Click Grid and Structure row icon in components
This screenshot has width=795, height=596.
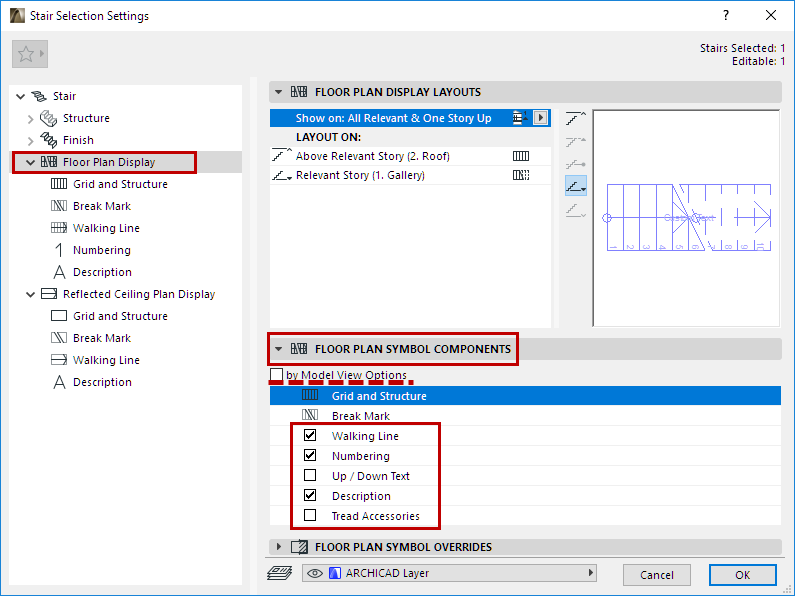point(310,395)
